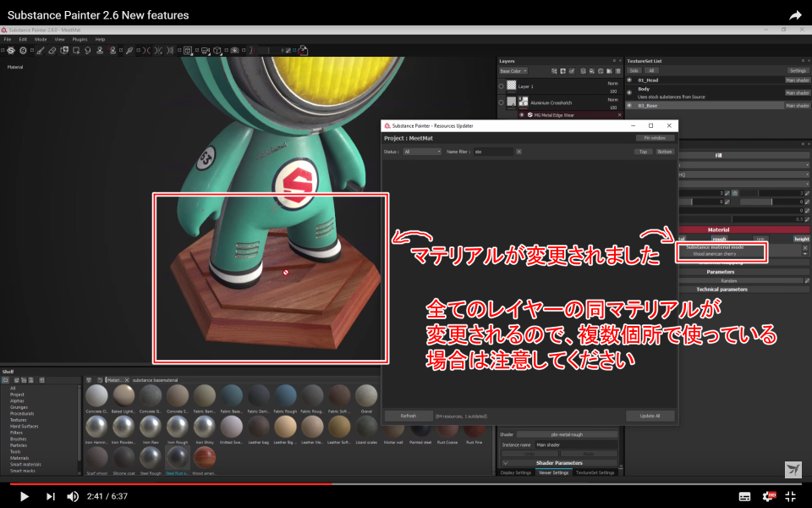This screenshot has height=508, width=812.
Task: Clear the Name filter text in Resources Updater
Action: (518, 152)
